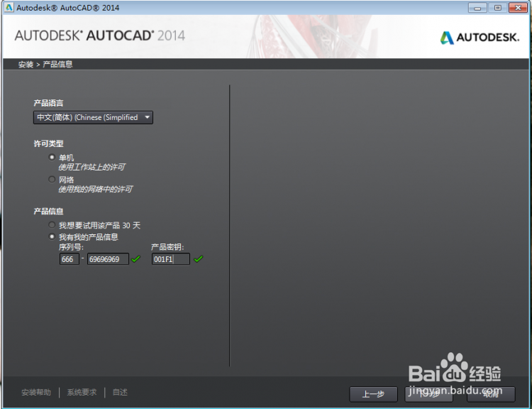Click the 产品密钥 label
Viewport: 532px width, 409px height.
[167, 247]
